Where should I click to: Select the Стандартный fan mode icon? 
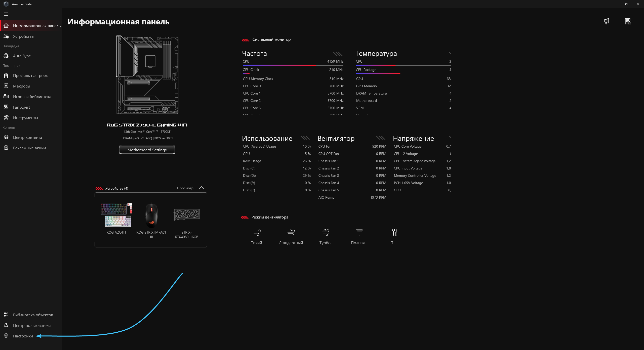tap(291, 233)
